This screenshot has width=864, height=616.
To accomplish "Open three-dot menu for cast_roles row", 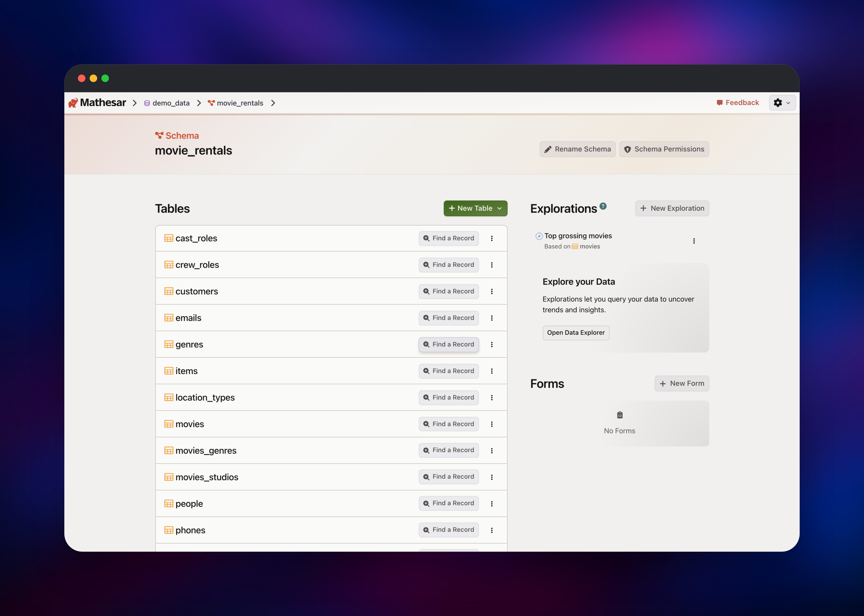I will pyautogui.click(x=492, y=238).
